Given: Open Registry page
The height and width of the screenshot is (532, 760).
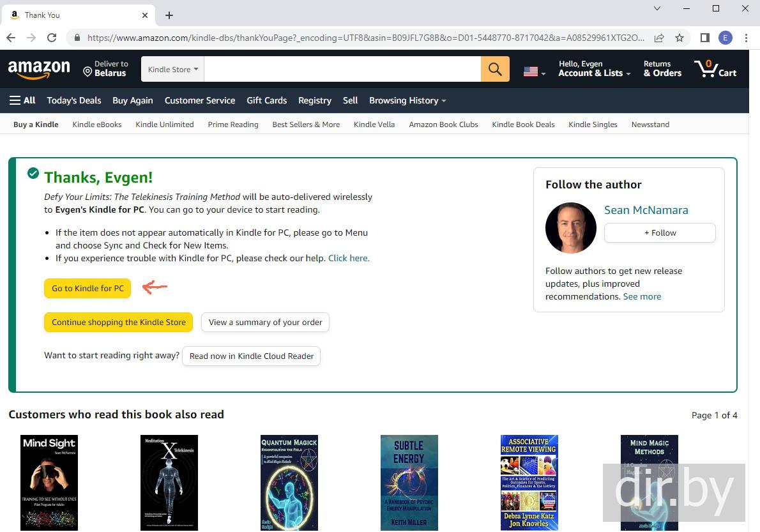Looking at the screenshot, I should pos(315,100).
